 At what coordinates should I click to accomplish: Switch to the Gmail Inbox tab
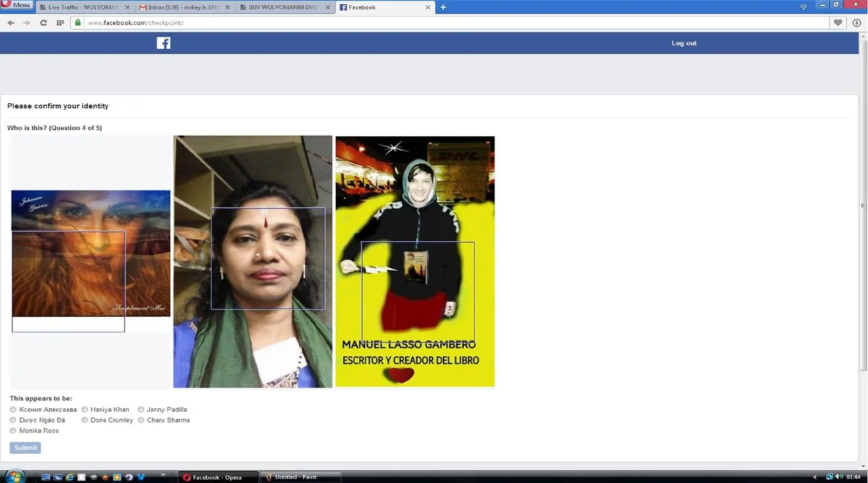pos(185,7)
